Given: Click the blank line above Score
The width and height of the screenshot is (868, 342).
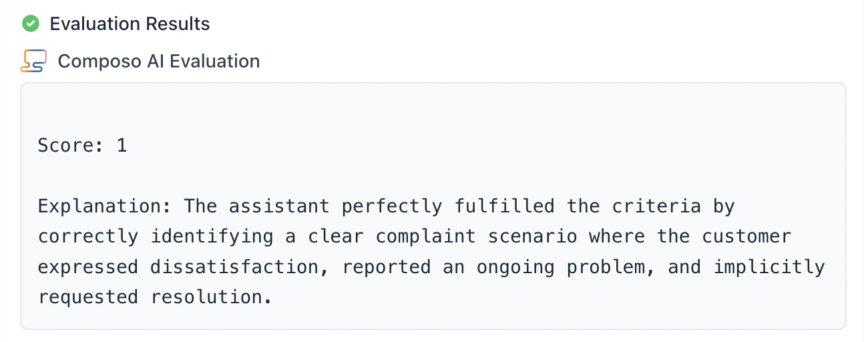Looking at the screenshot, I should pos(267,115).
